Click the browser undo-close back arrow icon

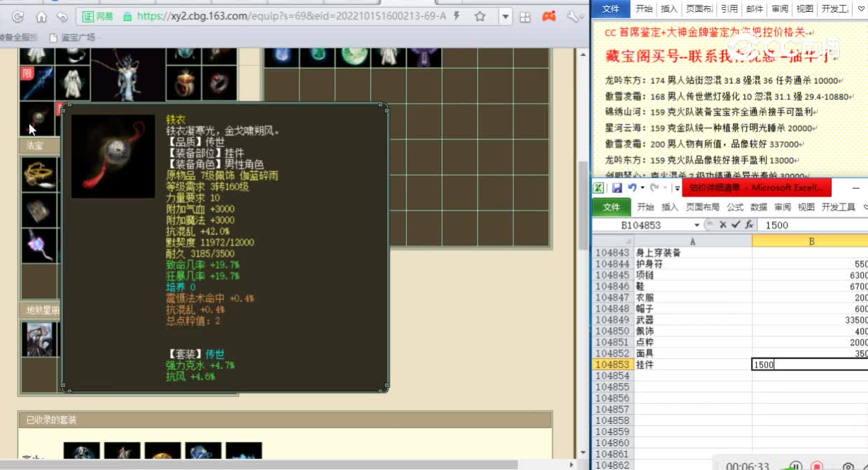coord(62,16)
